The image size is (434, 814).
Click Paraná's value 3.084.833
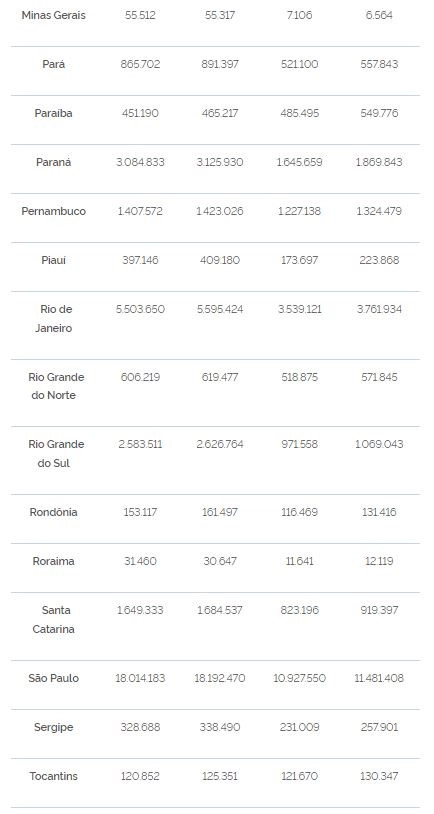140,162
